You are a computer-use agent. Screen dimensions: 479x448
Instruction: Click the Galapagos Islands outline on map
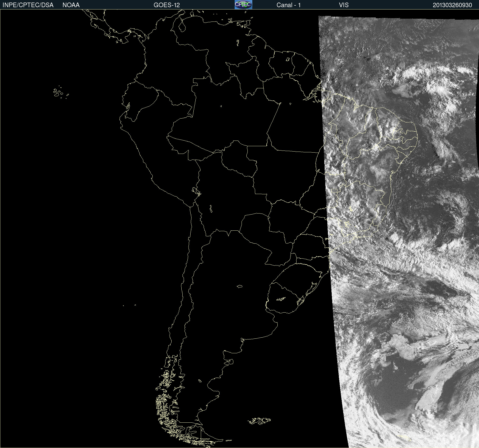tap(61, 92)
